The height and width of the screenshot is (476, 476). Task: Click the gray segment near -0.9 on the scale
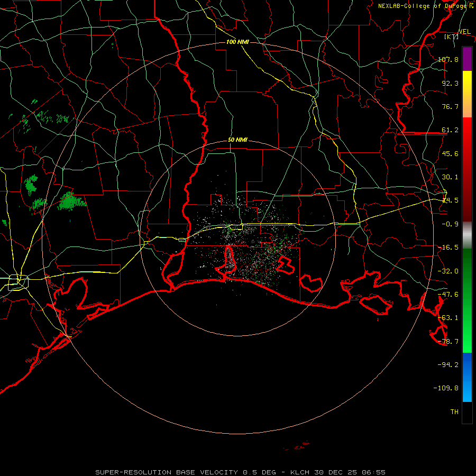pos(467,235)
